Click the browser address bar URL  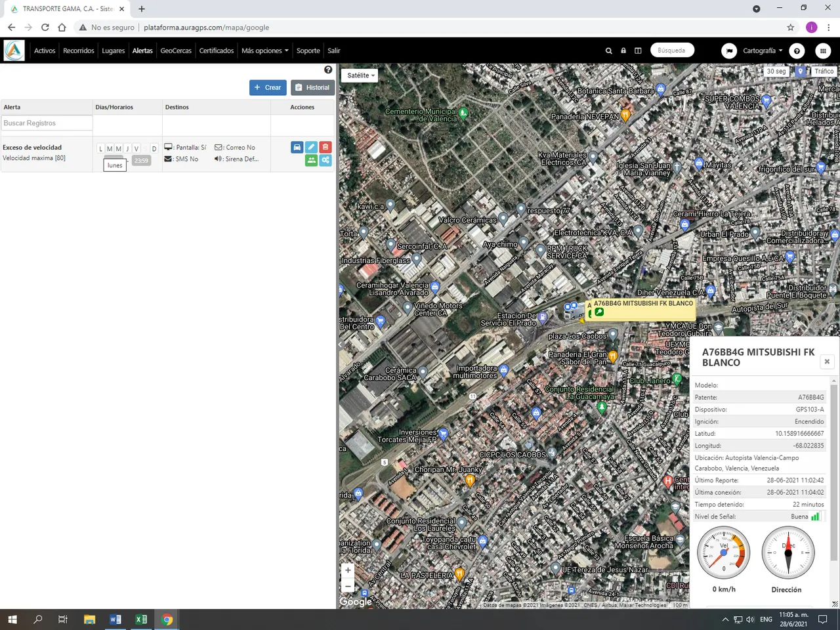point(206,28)
